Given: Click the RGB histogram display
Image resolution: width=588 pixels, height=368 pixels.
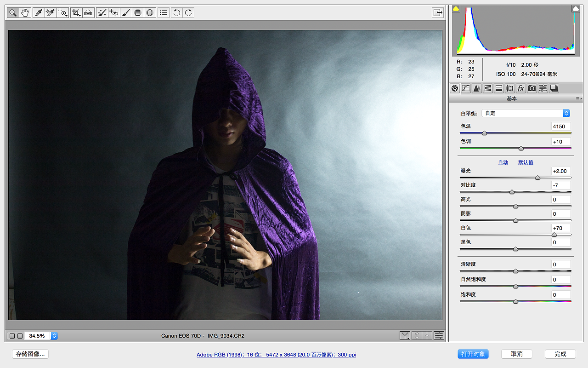Looking at the screenshot, I should click(x=516, y=30).
